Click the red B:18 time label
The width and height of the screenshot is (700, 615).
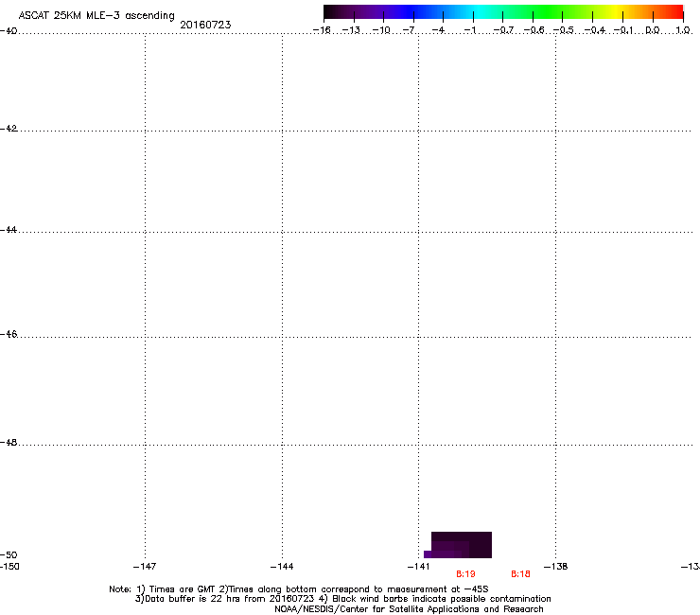click(x=520, y=574)
